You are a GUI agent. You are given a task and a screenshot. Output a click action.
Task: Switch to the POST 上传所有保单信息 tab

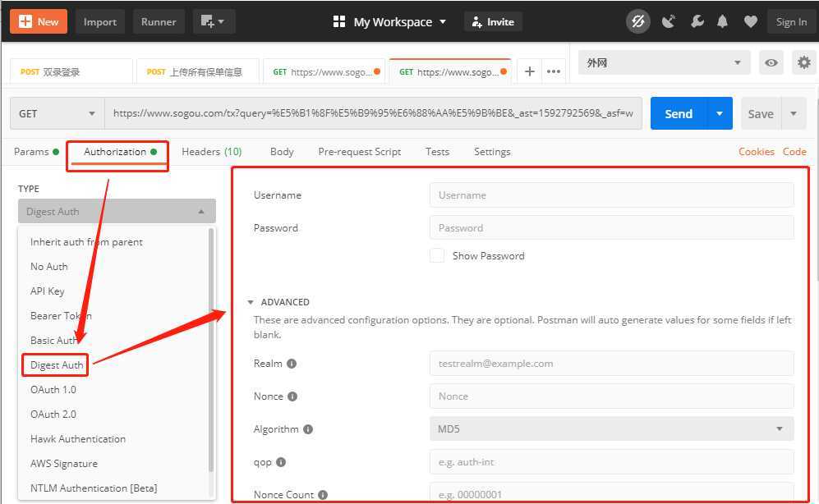click(x=197, y=71)
